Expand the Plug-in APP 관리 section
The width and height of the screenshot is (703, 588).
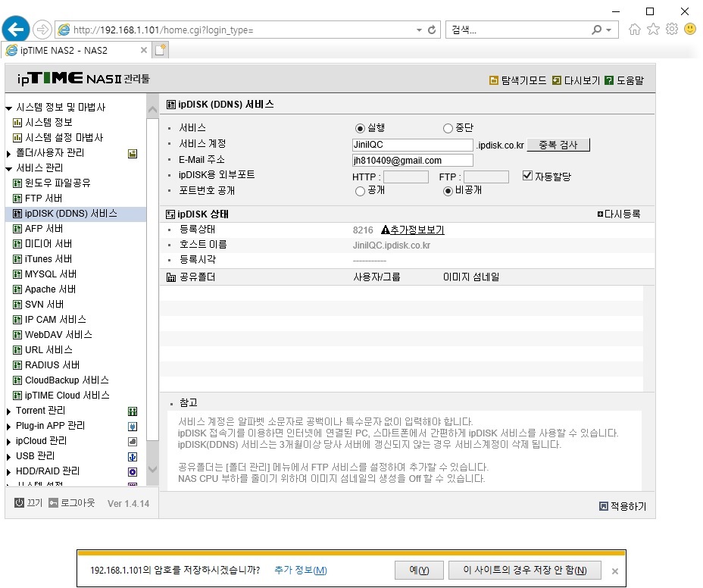coord(8,427)
